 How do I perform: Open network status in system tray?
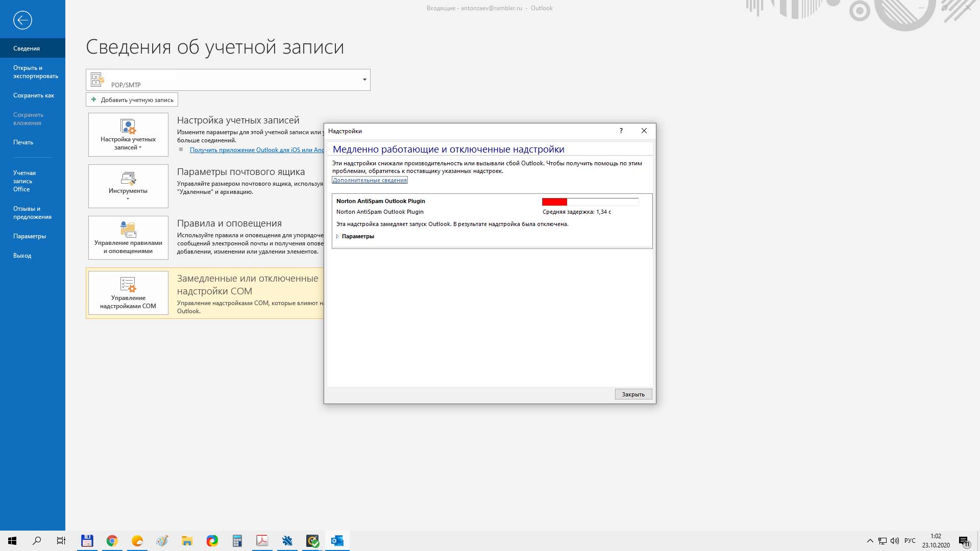point(883,541)
